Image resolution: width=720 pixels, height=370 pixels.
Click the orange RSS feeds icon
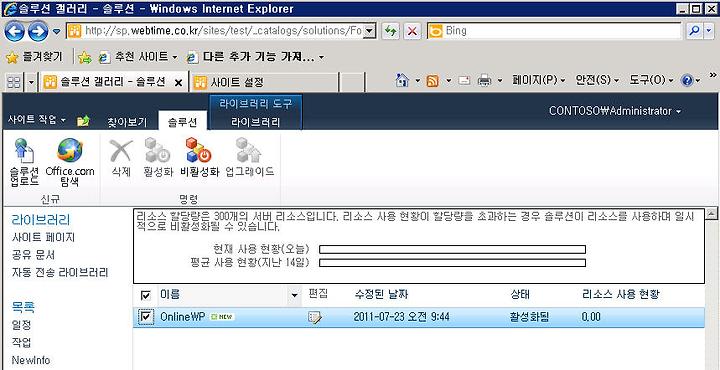tap(433, 81)
